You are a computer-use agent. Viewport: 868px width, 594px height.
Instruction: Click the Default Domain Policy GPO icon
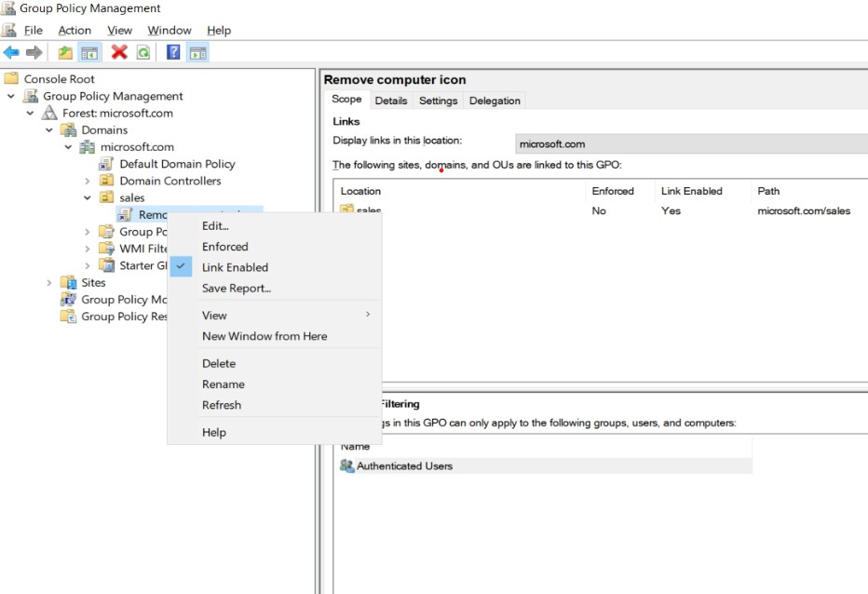106,164
